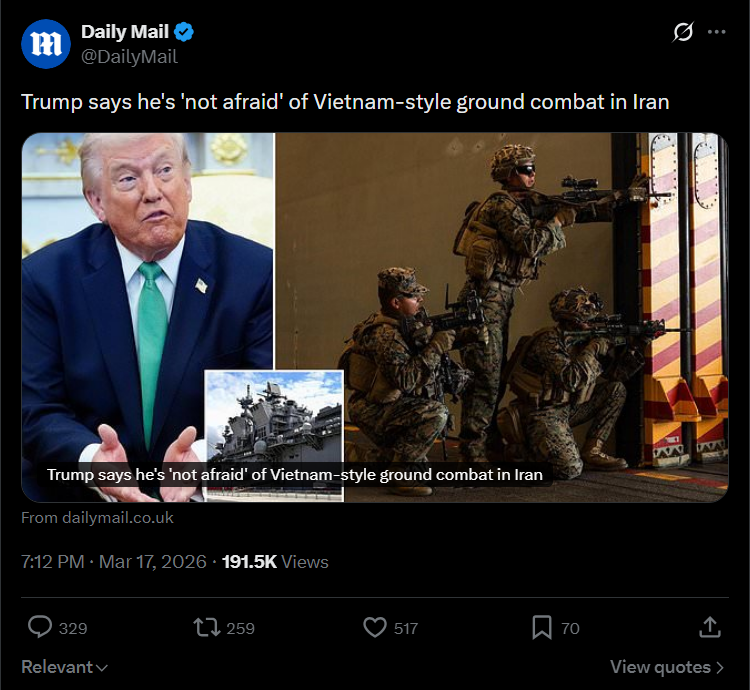Click the @DailyMail handle
Viewport: 750px width, 690px height.
pos(129,56)
